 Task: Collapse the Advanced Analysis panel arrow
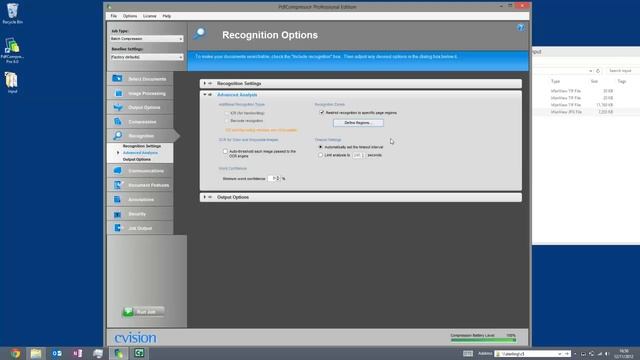205,95
